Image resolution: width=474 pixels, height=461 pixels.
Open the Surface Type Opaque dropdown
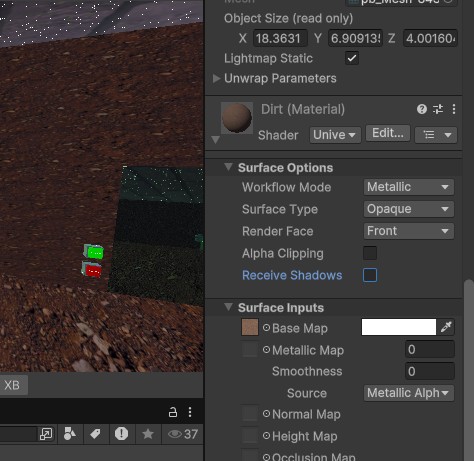[409, 209]
